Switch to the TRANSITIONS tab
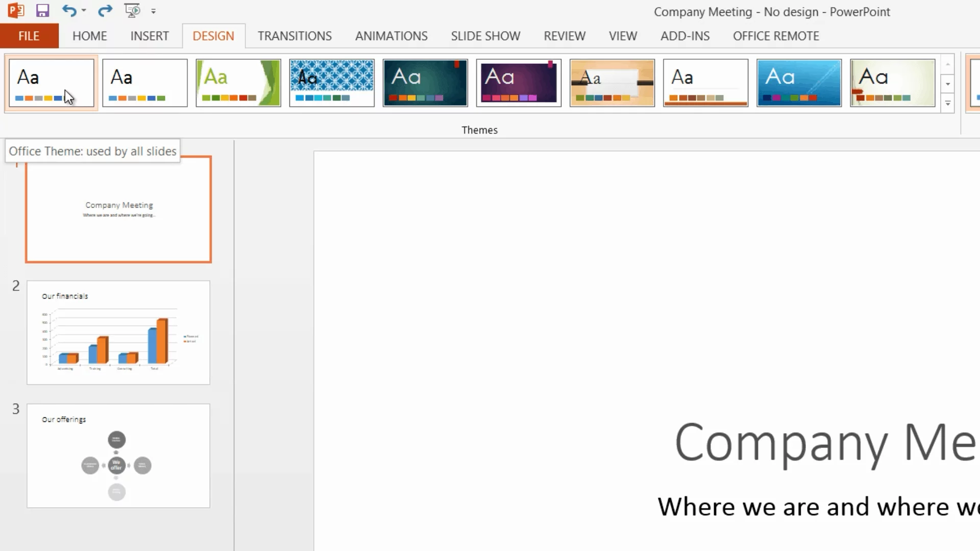The height and width of the screenshot is (551, 980). coord(295,36)
